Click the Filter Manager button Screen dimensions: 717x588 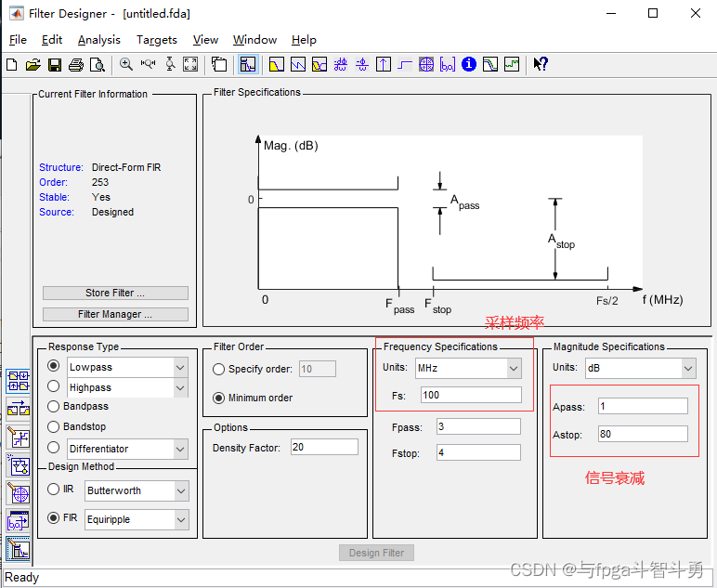coord(115,315)
